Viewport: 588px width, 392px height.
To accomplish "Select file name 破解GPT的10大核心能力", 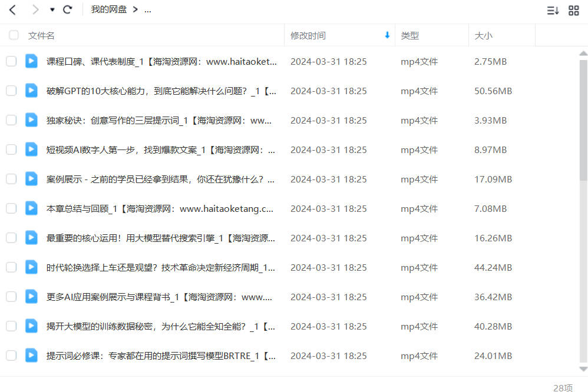I will [x=161, y=91].
